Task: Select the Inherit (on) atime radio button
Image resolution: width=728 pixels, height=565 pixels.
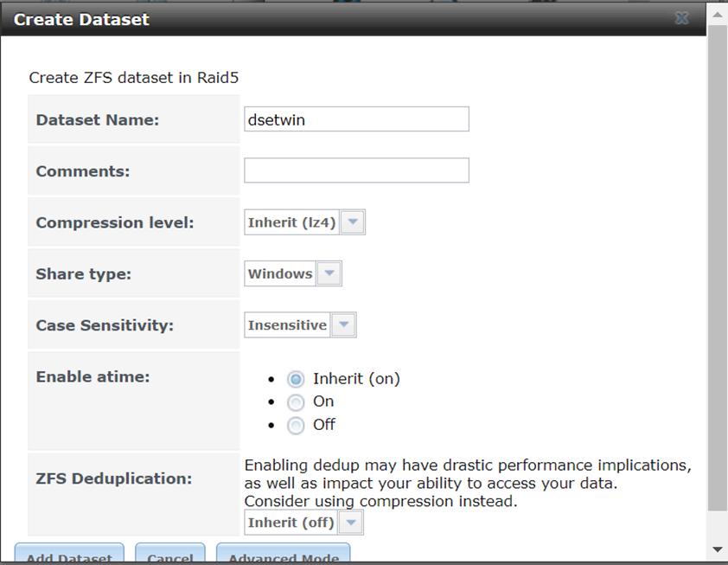Action: pos(296,379)
